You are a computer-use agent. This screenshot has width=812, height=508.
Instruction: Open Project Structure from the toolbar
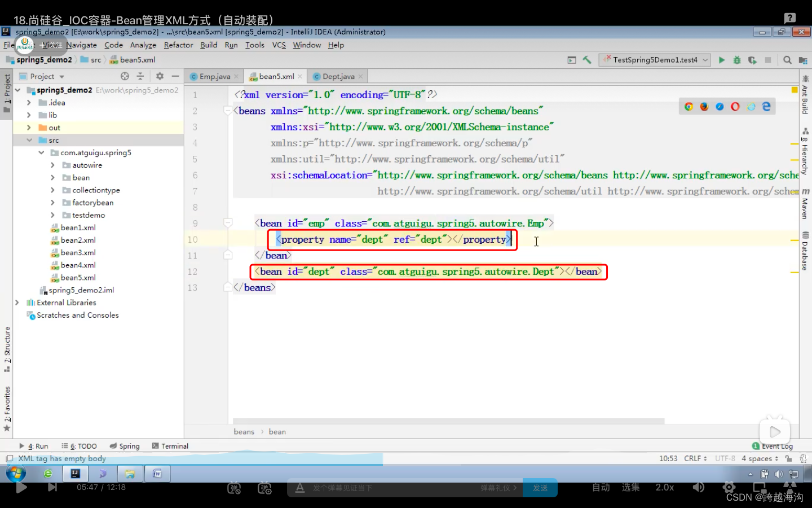pyautogui.click(x=803, y=60)
